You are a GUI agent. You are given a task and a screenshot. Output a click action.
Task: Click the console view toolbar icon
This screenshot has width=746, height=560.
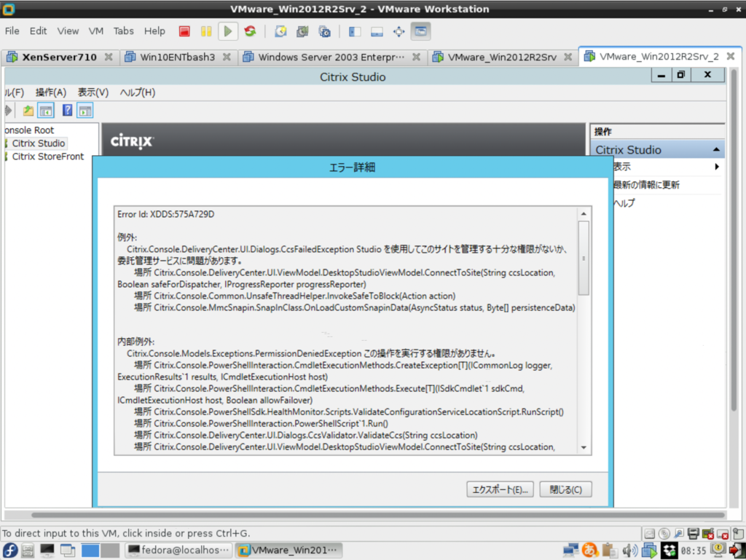[x=420, y=31]
